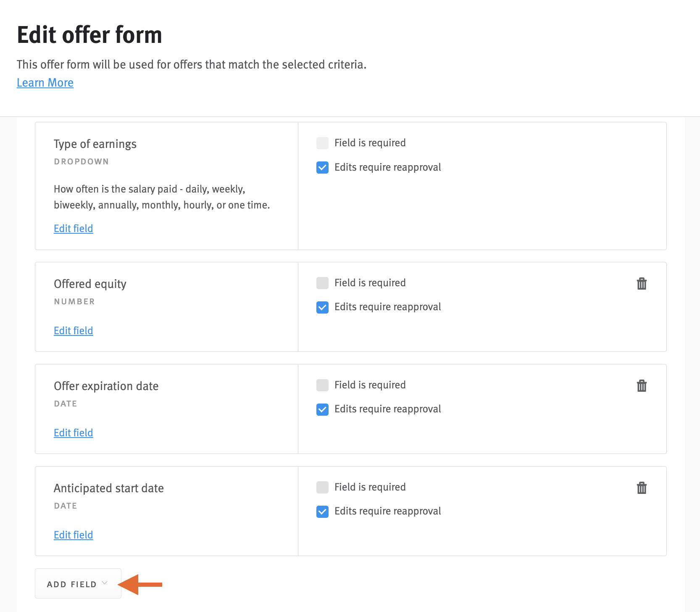
Task: Uncheck Edits require reapproval for Offered equity
Action: pos(322,307)
